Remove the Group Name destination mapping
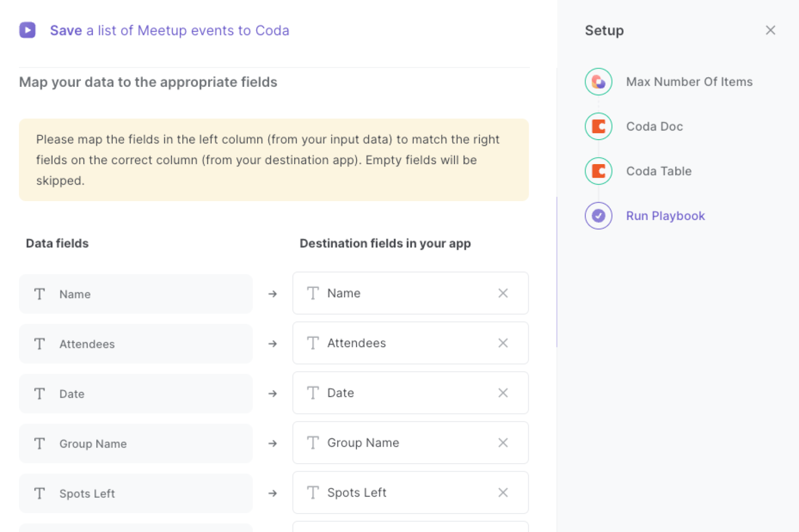The width and height of the screenshot is (799, 532). pyautogui.click(x=503, y=443)
